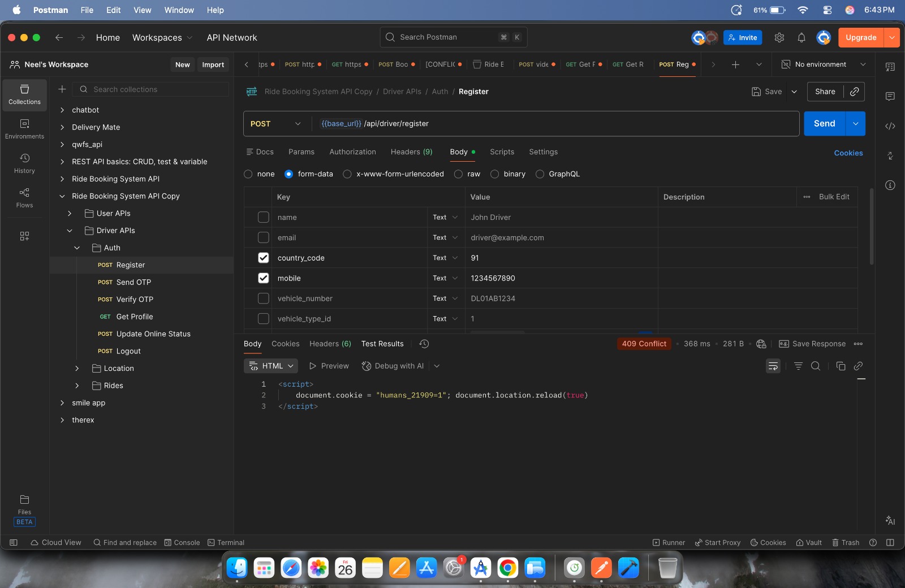Screen dimensions: 905x588
Task: Open the Test Results response tab
Action: click(382, 344)
